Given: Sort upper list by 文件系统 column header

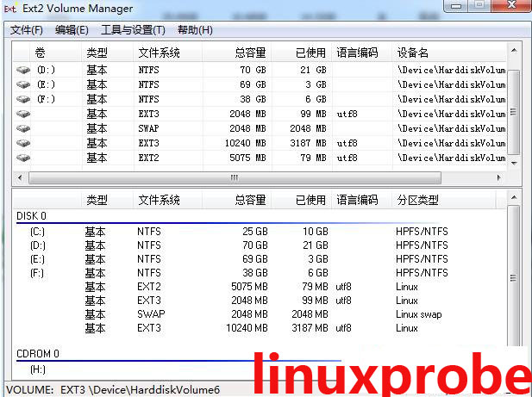Looking at the screenshot, I should click(x=168, y=53).
